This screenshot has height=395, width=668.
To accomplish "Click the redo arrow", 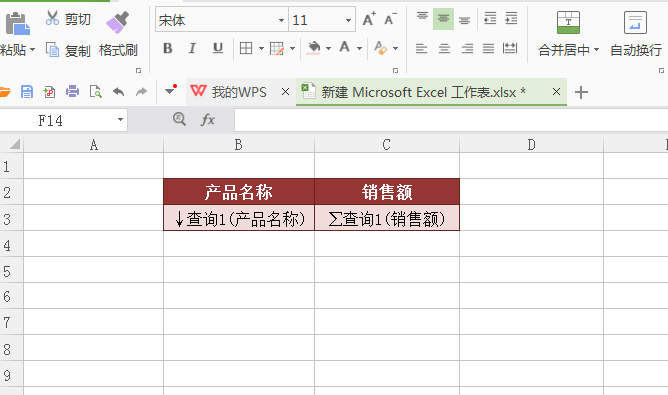I will (x=141, y=92).
